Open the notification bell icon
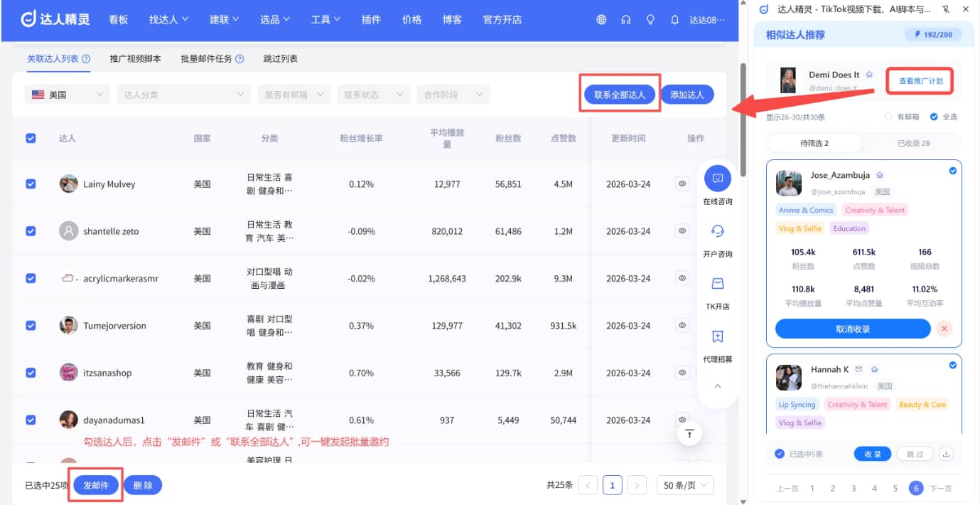Screen dimensions: 980x505 pos(674,20)
